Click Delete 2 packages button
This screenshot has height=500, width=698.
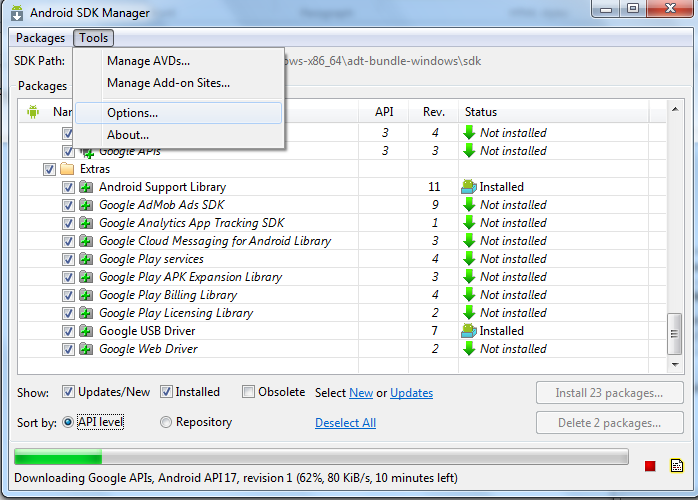pyautogui.click(x=609, y=423)
